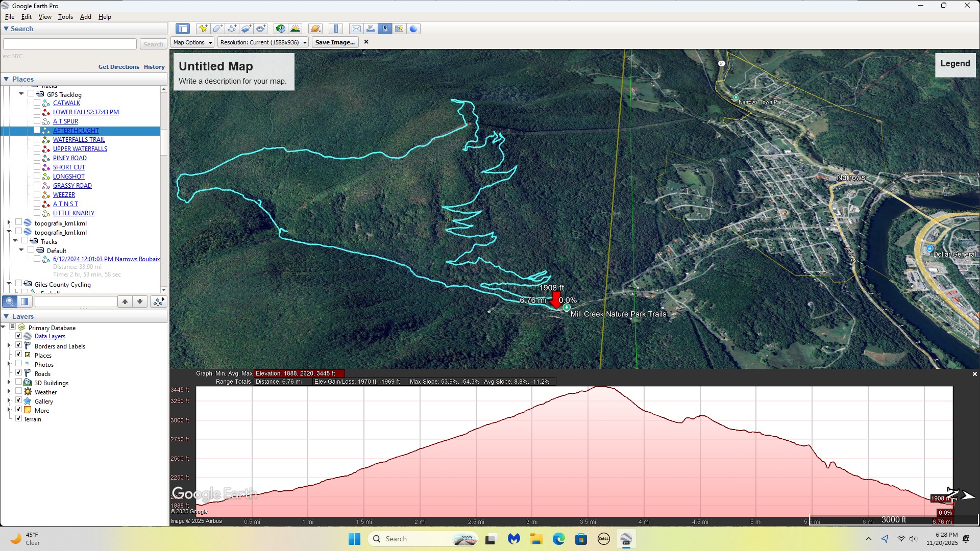Open the planet switcher icon

pyautogui.click(x=315, y=29)
